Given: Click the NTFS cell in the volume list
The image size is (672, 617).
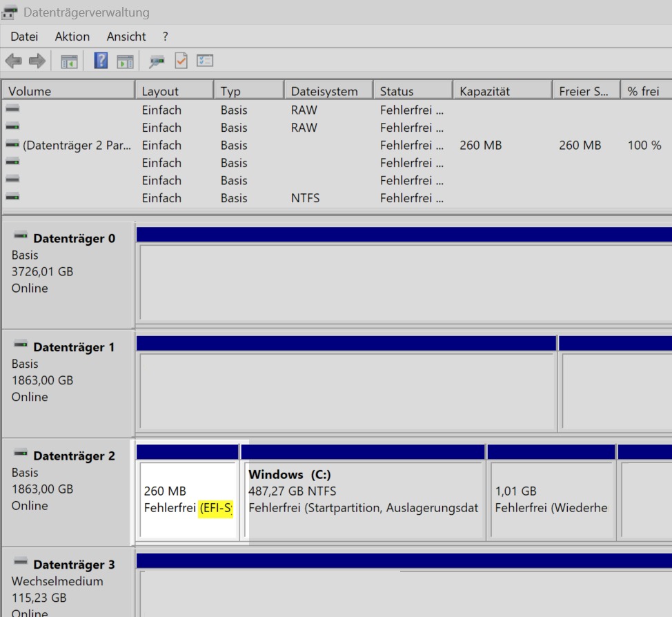Looking at the screenshot, I should pos(305,198).
